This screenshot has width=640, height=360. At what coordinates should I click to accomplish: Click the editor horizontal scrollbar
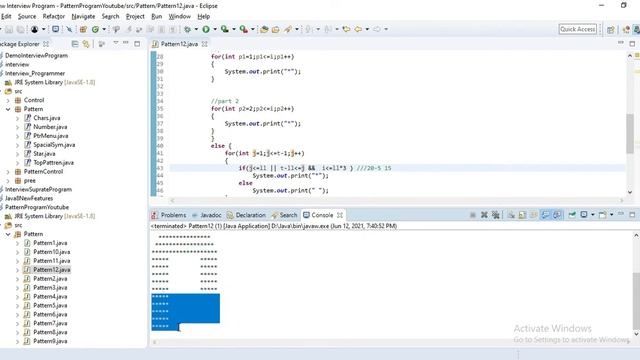[x=397, y=200]
